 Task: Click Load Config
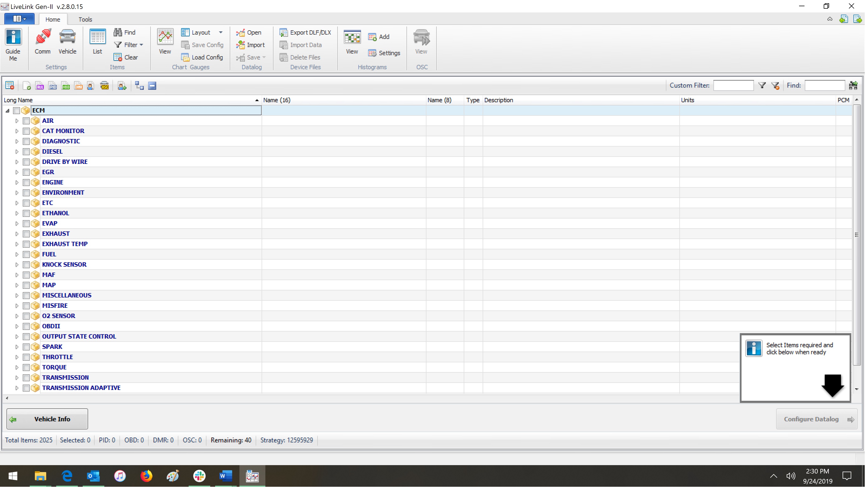pyautogui.click(x=202, y=57)
